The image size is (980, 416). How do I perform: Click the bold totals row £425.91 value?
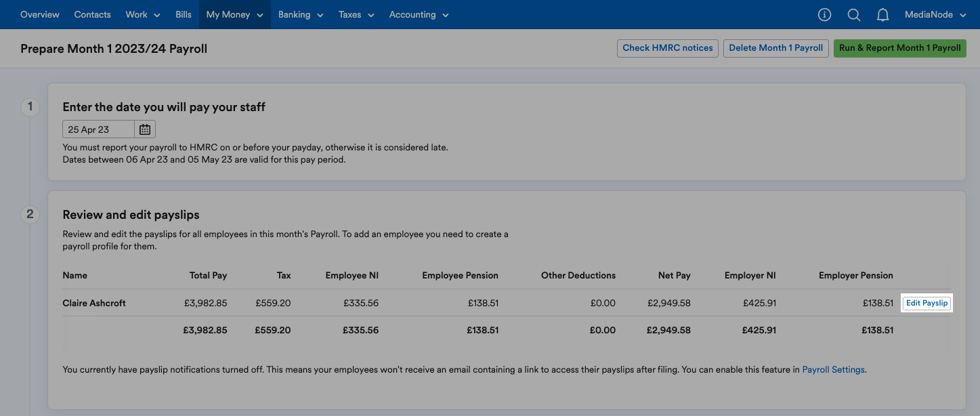[x=759, y=331]
